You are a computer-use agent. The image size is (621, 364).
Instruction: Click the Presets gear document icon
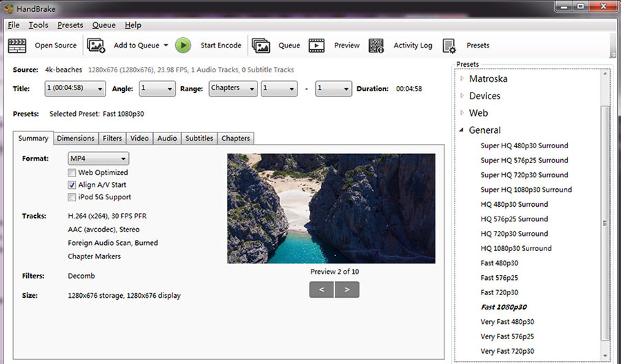pyautogui.click(x=449, y=45)
